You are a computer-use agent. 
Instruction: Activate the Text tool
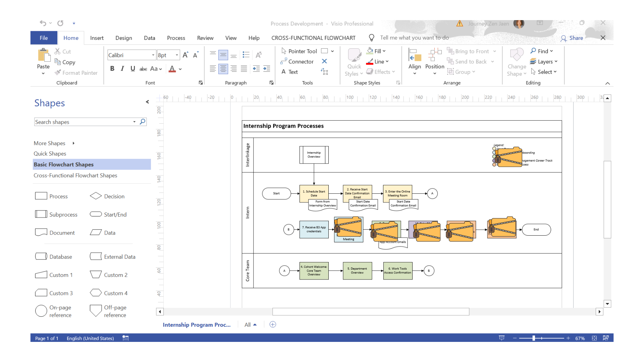click(290, 72)
